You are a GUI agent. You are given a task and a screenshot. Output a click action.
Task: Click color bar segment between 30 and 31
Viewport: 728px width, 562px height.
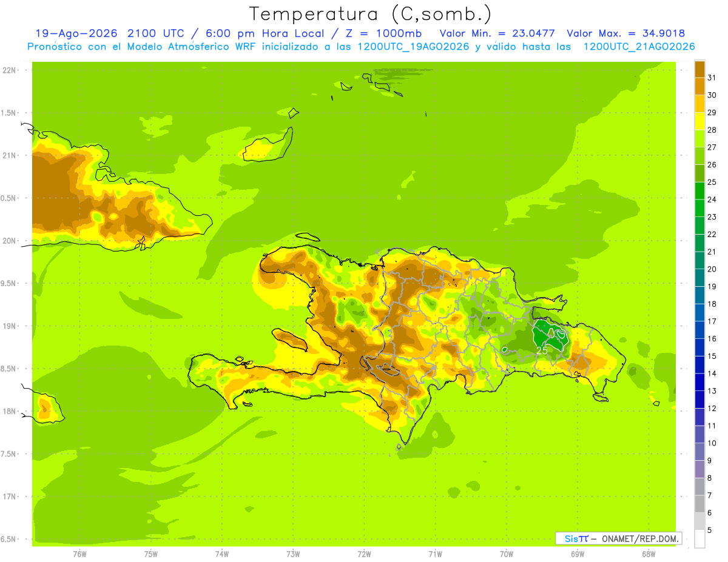click(699, 86)
